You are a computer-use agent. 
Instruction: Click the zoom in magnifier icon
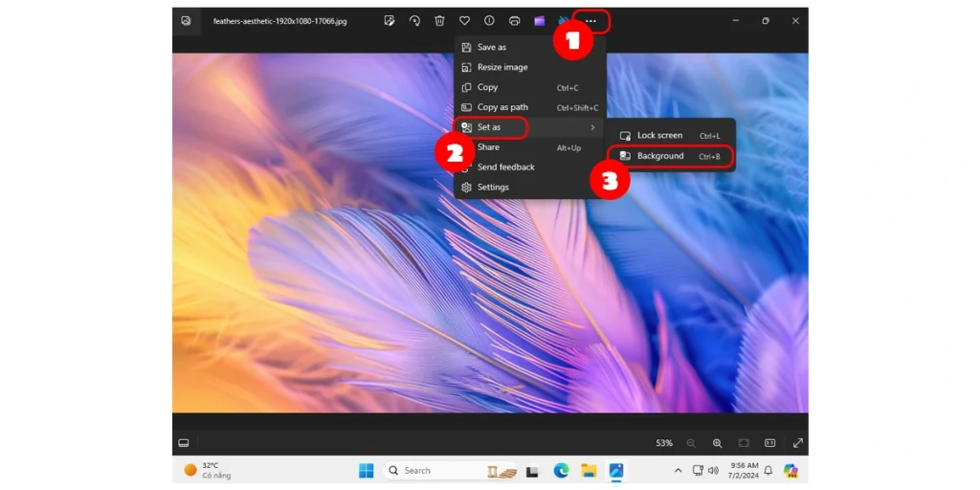coord(717,443)
